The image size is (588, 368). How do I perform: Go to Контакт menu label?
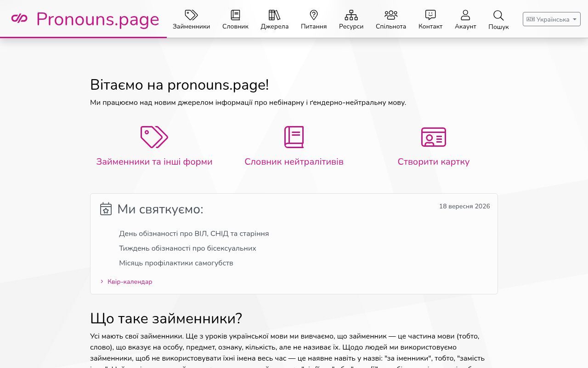coord(430,26)
